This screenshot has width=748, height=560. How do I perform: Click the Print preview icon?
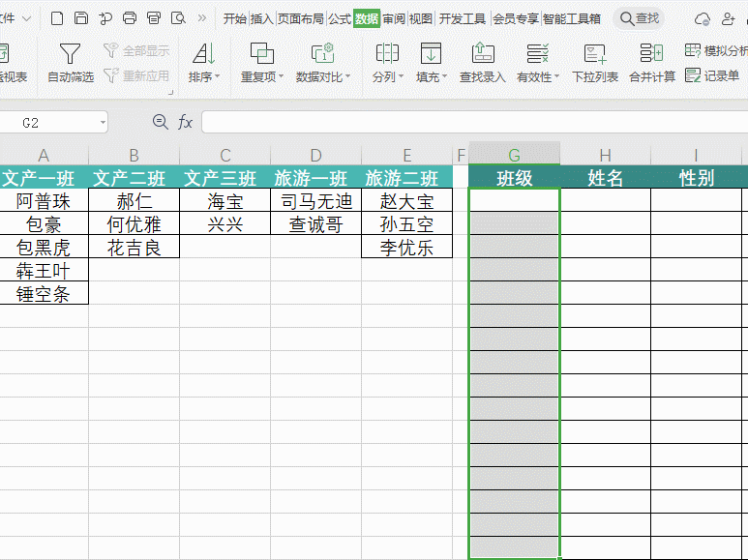point(178,18)
